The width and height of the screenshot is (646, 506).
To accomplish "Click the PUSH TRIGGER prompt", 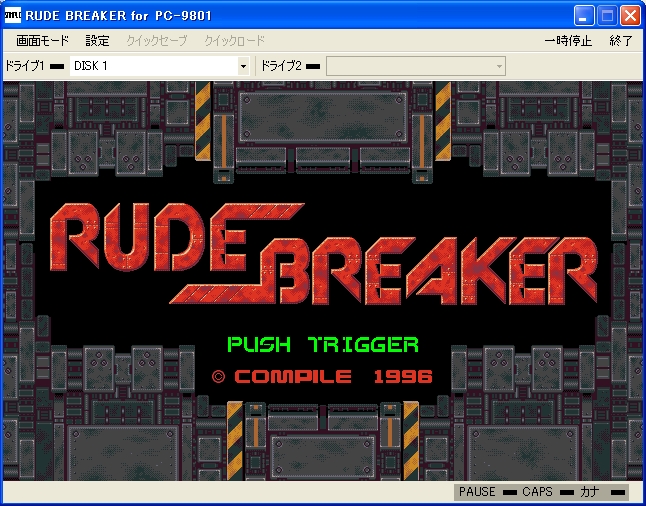I will [x=323, y=344].
